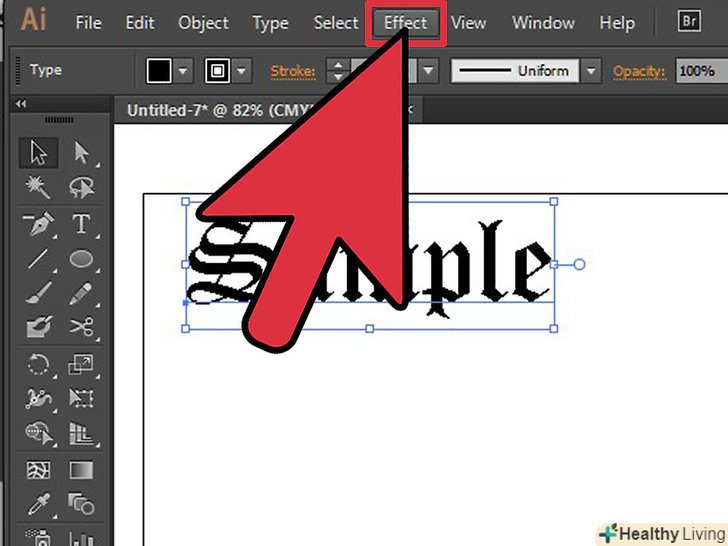728x546 pixels.
Task: Select the Scissors tool
Action: (x=81, y=327)
